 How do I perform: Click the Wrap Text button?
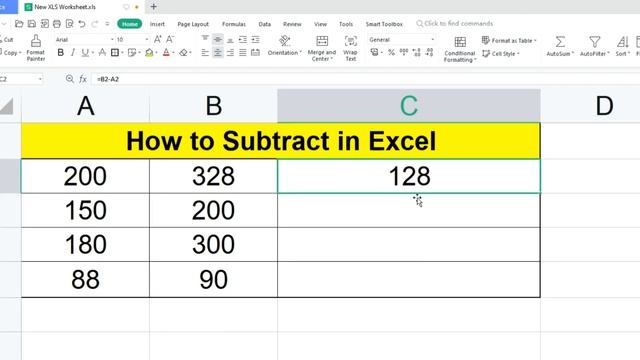[x=351, y=48]
